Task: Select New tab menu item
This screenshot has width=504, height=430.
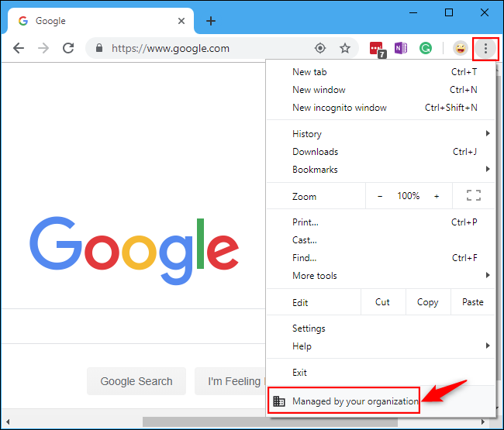Action: pyautogui.click(x=381, y=72)
